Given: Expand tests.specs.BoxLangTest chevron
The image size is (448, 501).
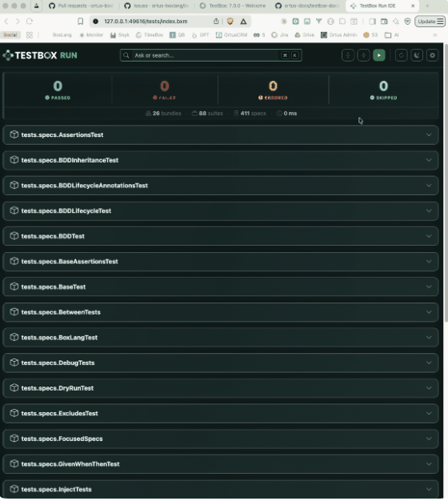Looking at the screenshot, I should point(429,338).
